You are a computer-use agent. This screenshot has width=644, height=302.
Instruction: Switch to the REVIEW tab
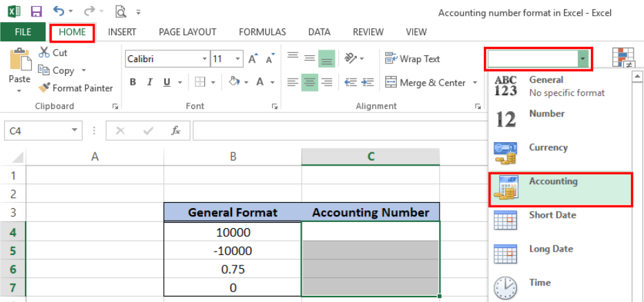[368, 32]
